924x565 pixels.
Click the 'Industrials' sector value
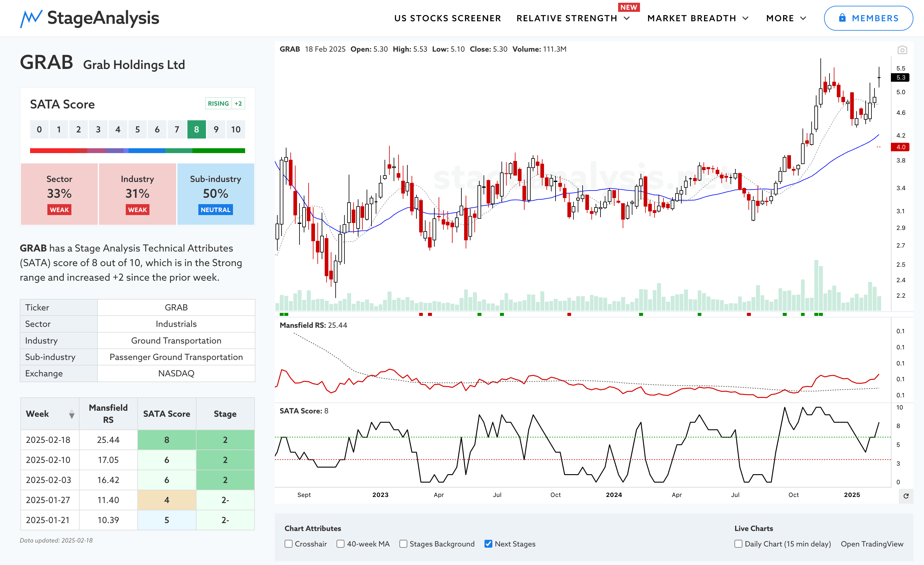coord(176,324)
